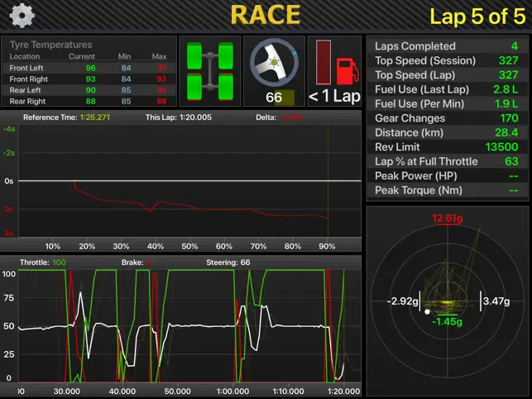This screenshot has width=532, height=399.
Task: Tap the Current column header
Action: tap(82, 56)
